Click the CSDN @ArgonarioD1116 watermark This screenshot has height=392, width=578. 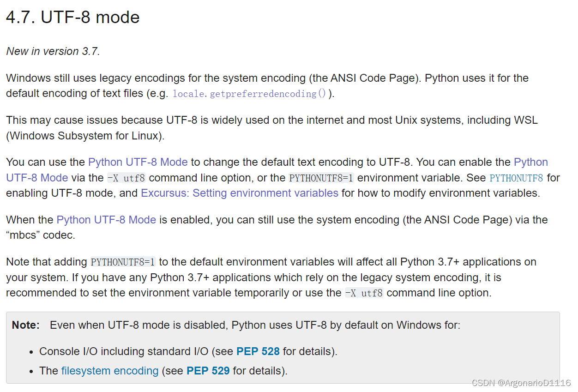[x=521, y=383]
